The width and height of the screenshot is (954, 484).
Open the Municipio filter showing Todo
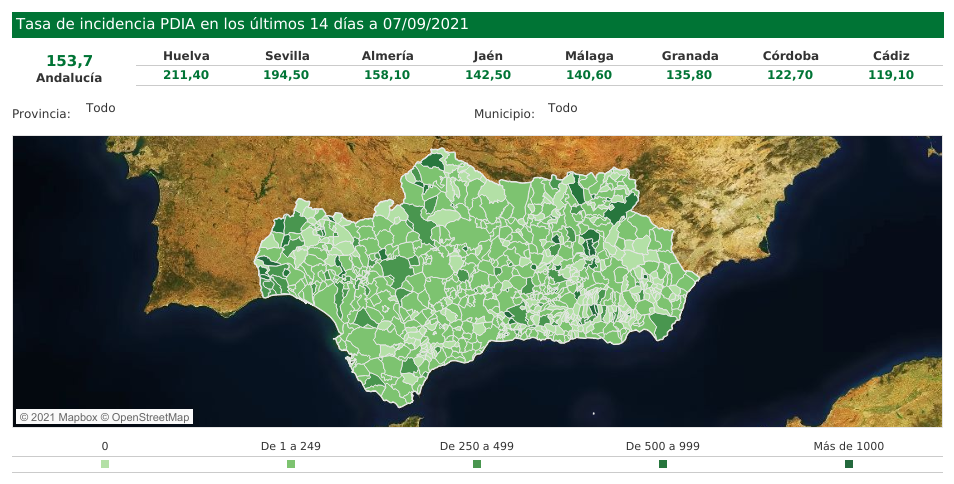562,108
